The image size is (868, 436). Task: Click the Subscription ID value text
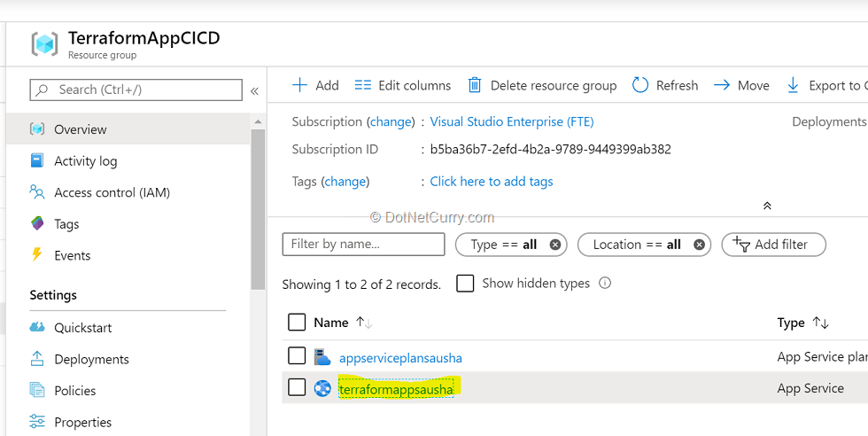click(x=551, y=149)
